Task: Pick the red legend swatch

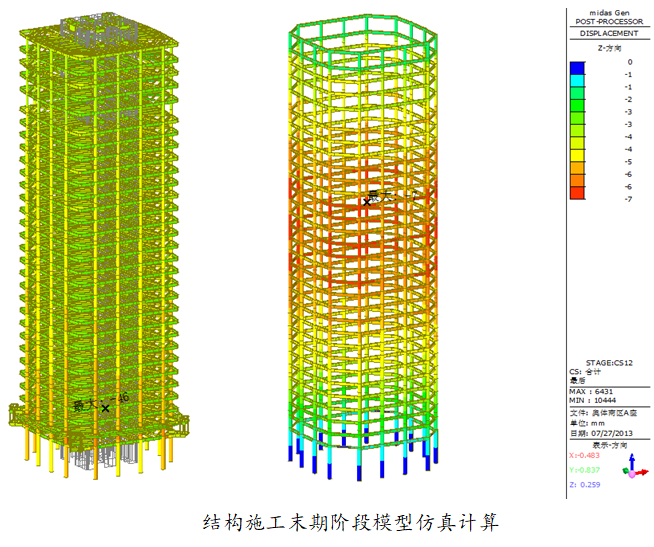Action: (577, 193)
